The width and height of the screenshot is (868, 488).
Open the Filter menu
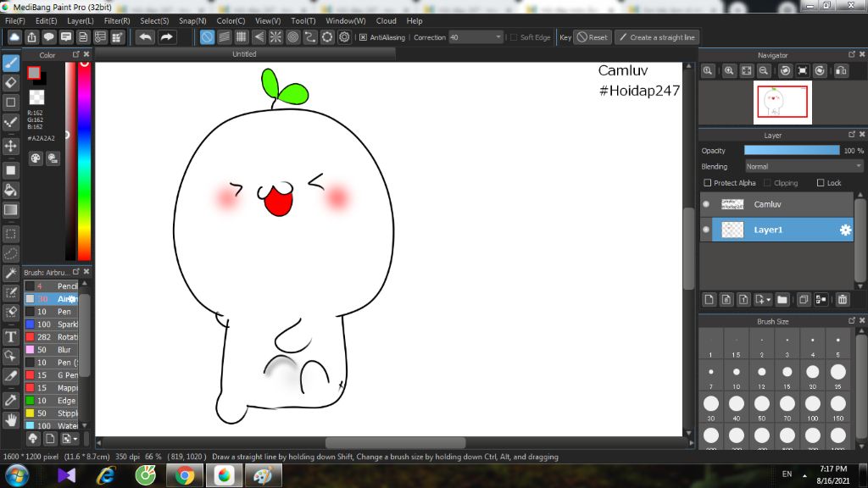[117, 21]
